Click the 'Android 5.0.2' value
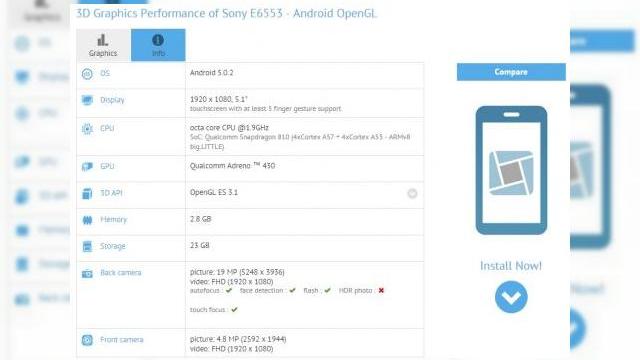This screenshot has width=640, height=360. (x=211, y=73)
